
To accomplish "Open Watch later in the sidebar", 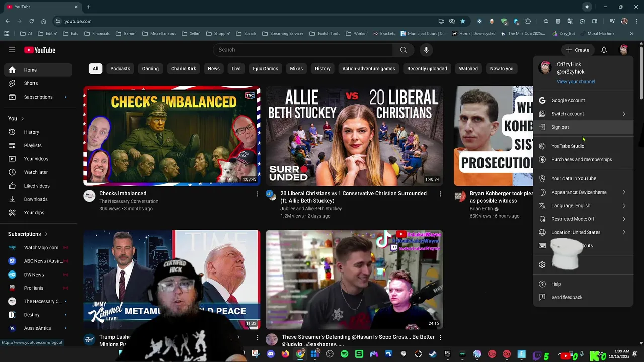I will pyautogui.click(x=38, y=172).
